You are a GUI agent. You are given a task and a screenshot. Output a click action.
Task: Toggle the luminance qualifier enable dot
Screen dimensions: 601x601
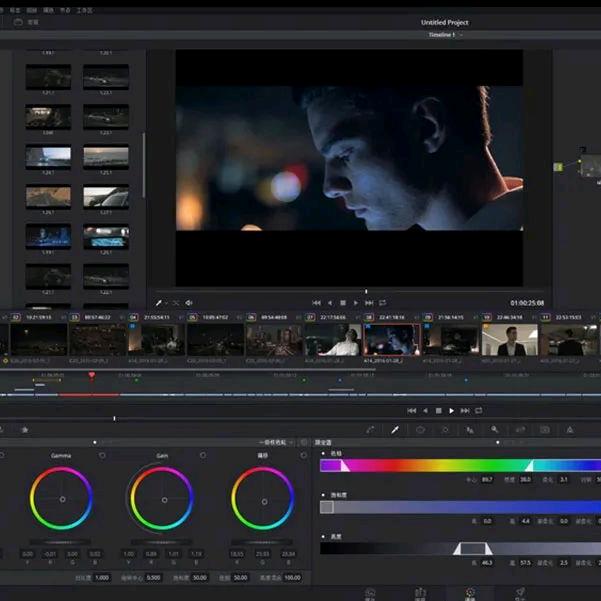323,536
